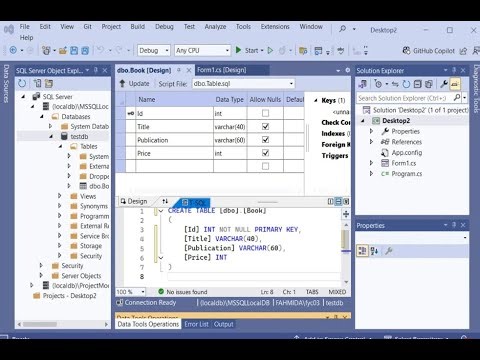This screenshot has height=360, width=480.
Task: Click Alphabetical sort icon in Properties panel
Action: coord(374,251)
